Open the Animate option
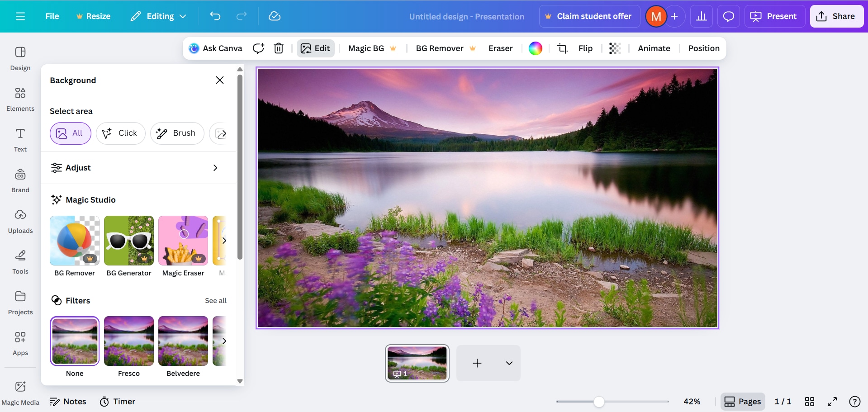Screen dimensions: 868x412 (654, 48)
